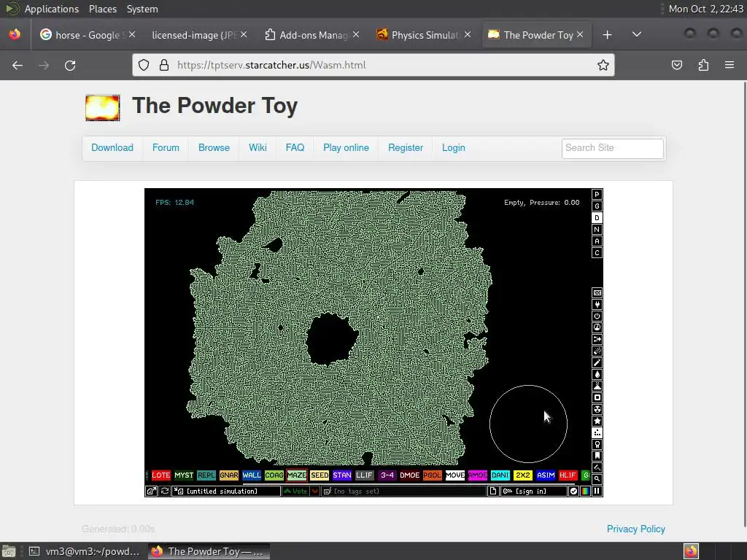Toggle the C option button
This screenshot has height=560, width=747.
[x=597, y=253]
